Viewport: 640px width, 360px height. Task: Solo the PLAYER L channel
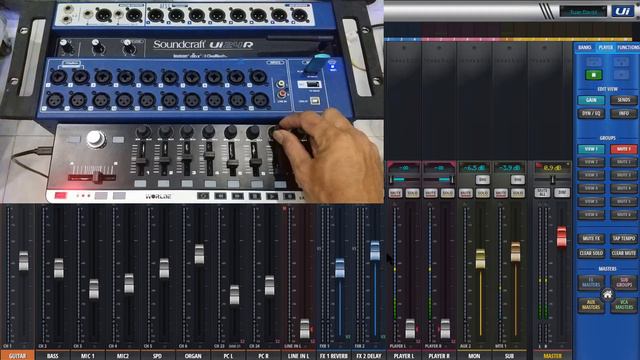point(412,193)
